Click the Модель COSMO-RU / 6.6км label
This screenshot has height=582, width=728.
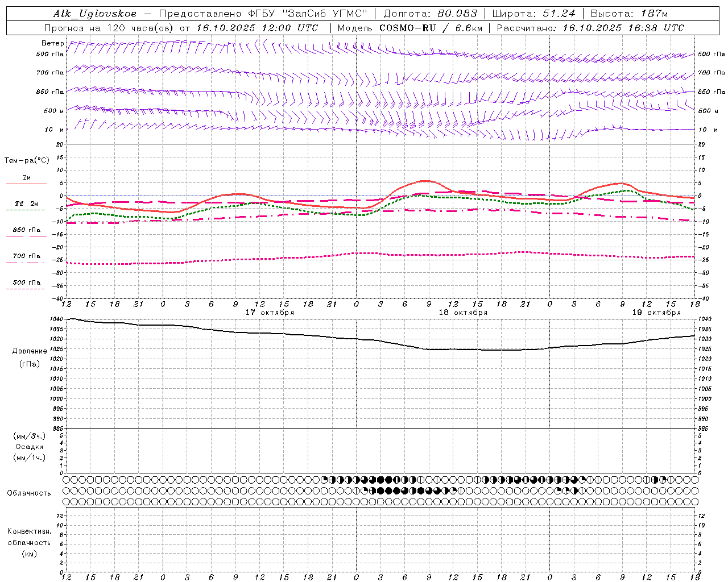tap(410, 28)
